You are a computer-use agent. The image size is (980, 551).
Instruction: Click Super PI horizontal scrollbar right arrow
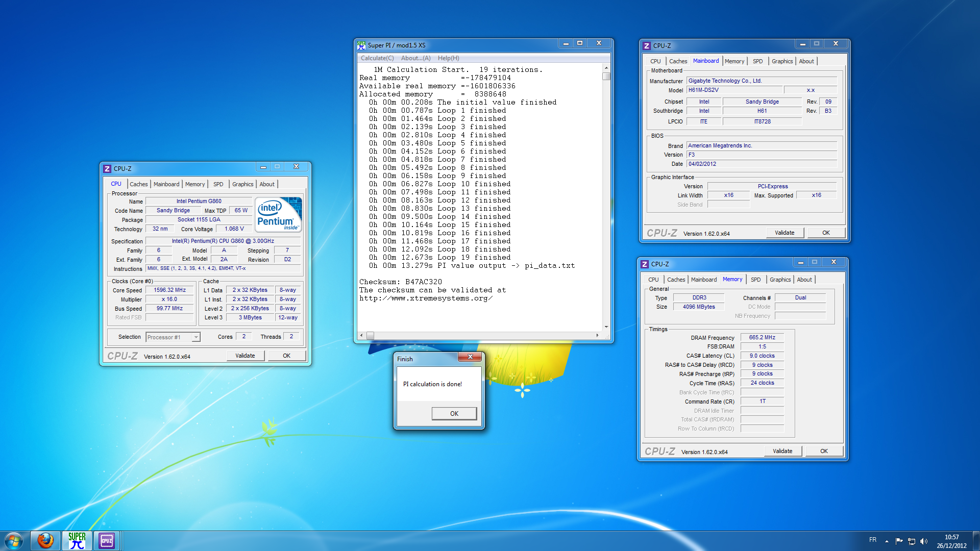(598, 335)
